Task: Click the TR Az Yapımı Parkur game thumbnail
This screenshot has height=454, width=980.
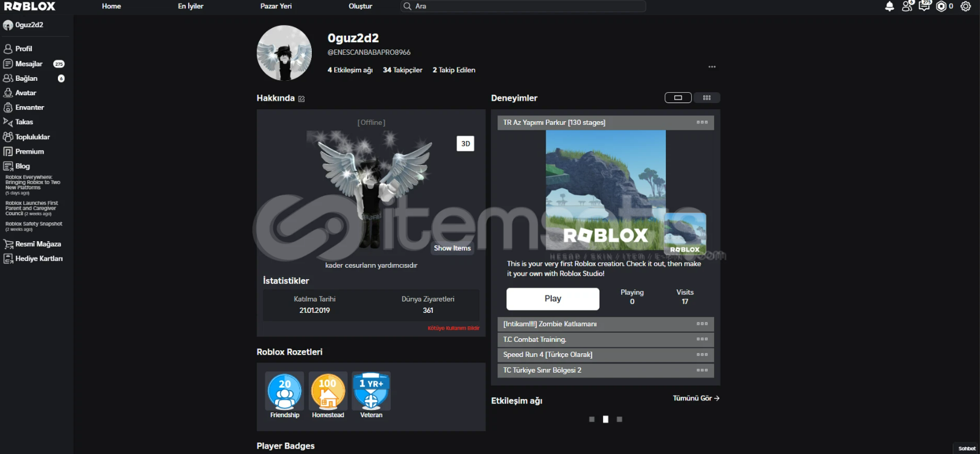Action: coord(605,191)
